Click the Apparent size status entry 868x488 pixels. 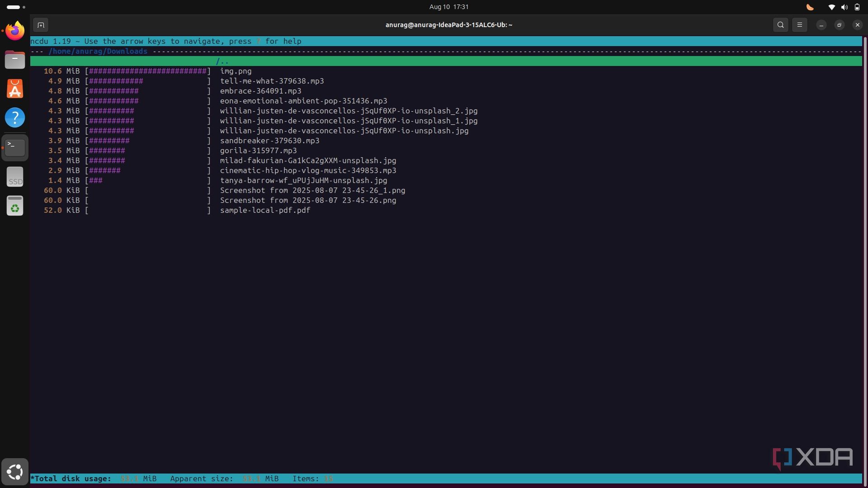click(x=225, y=479)
